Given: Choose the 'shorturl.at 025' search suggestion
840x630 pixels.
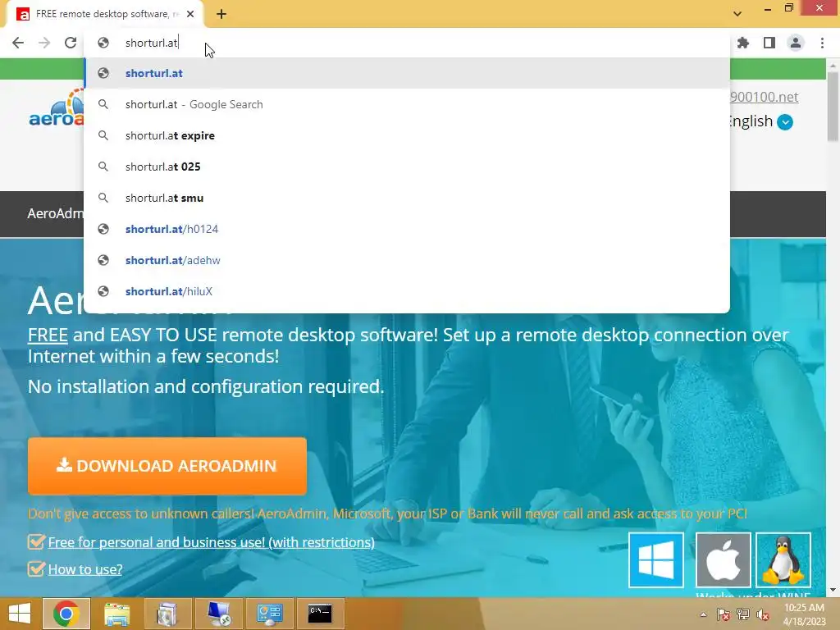Looking at the screenshot, I should coord(407,167).
